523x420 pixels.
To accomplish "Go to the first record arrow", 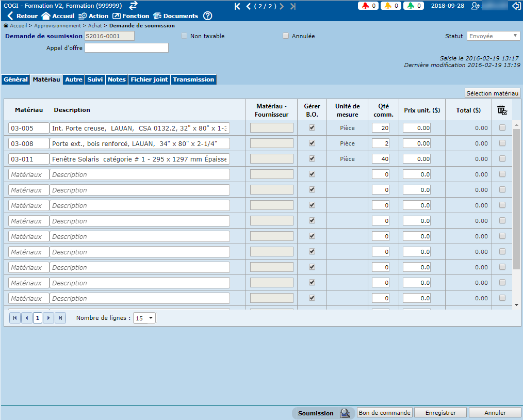I will coord(237,6).
